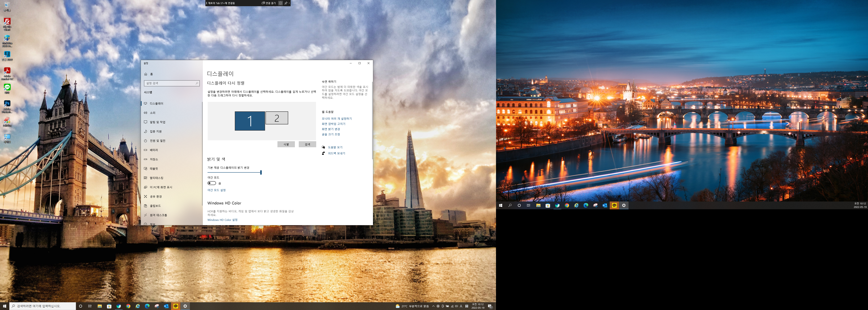Go to settings 홈 (Home) icon
Viewport: 868px width, 310px height.
coord(146,74)
